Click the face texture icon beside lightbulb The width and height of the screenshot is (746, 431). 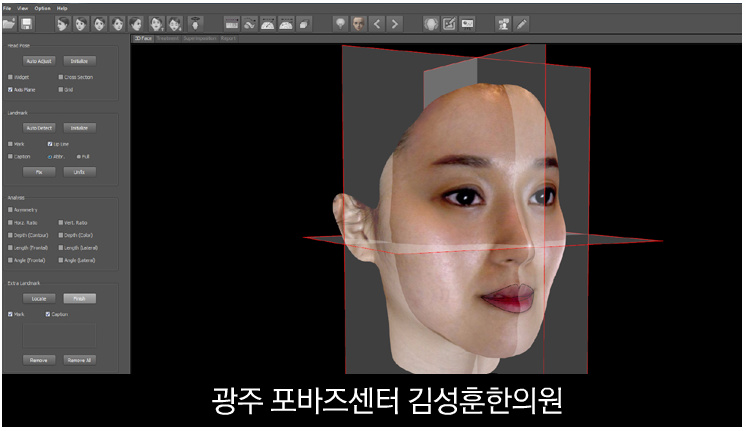click(359, 24)
